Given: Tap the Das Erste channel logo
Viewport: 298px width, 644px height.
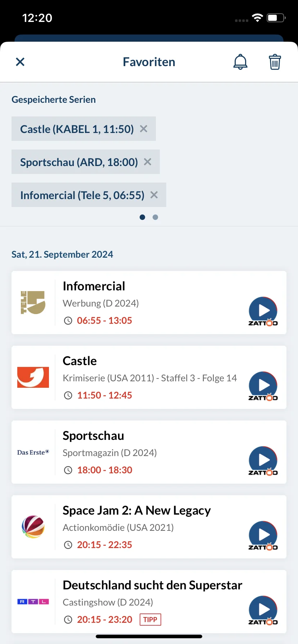Looking at the screenshot, I should pyautogui.click(x=33, y=452).
